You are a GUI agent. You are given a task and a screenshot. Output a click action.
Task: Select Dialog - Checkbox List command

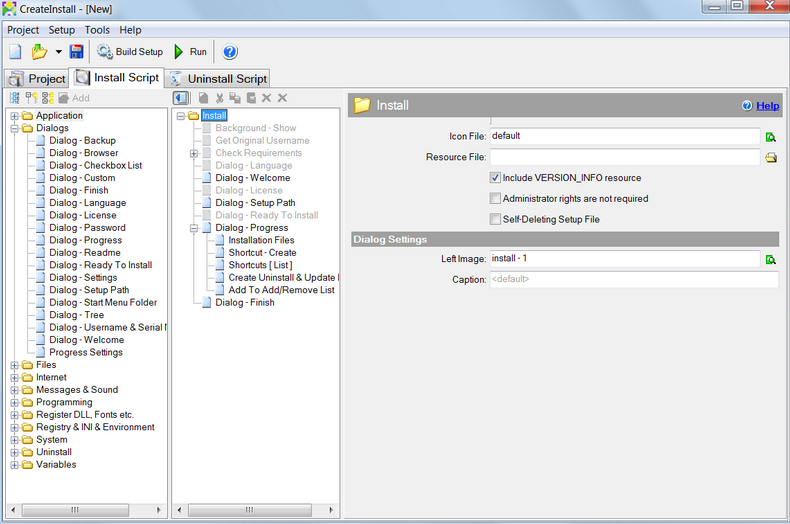click(x=96, y=165)
